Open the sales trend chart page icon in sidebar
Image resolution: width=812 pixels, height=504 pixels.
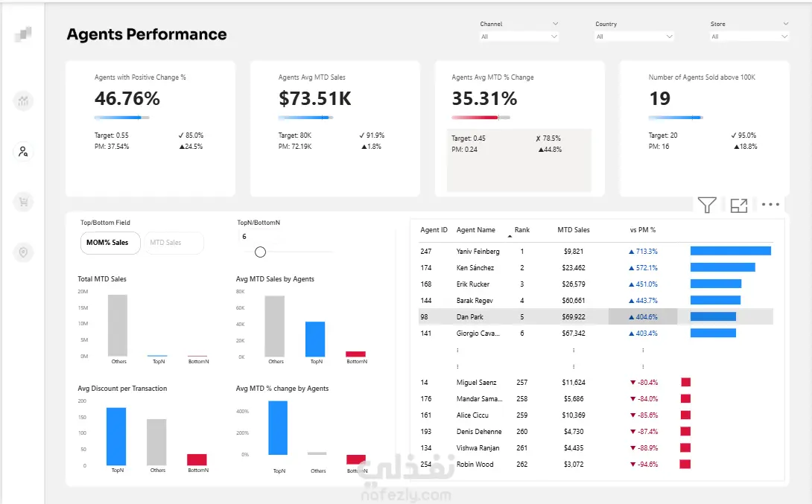click(x=23, y=101)
